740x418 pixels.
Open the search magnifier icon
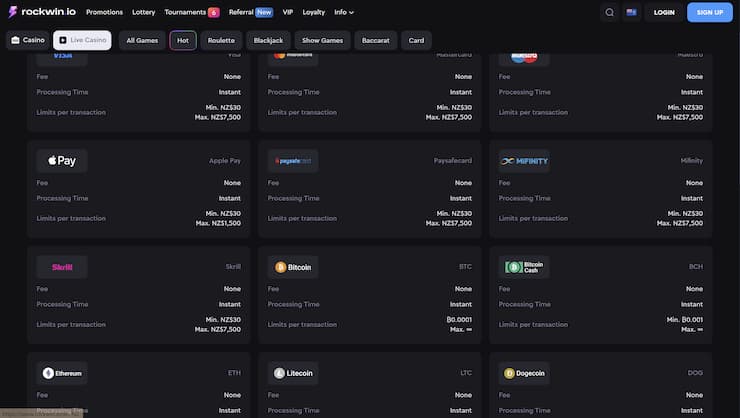(x=609, y=12)
